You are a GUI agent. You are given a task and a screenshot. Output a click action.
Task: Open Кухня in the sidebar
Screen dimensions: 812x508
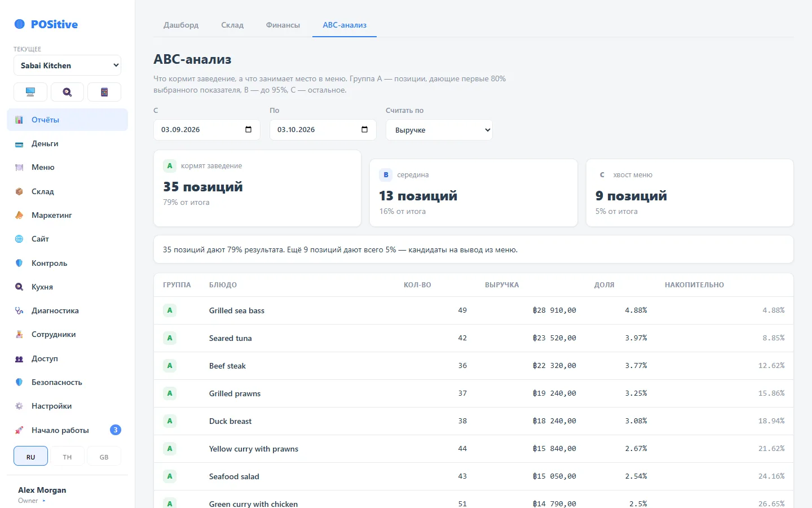(67, 287)
